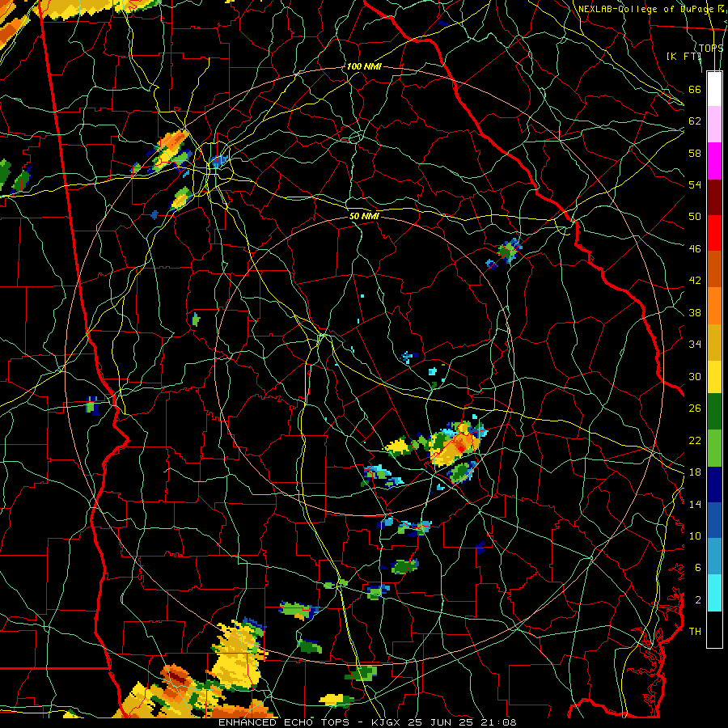Pick the burnt orange legend swatch above 42

pos(714,269)
